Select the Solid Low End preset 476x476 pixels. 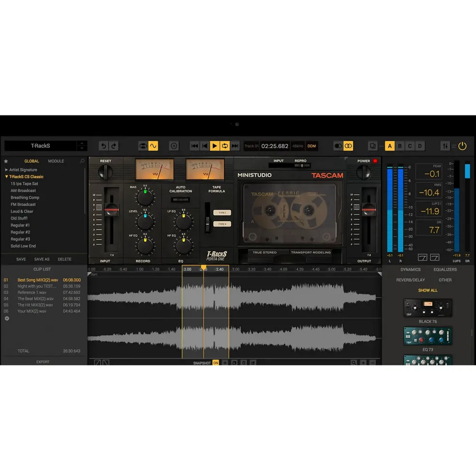[x=23, y=246]
